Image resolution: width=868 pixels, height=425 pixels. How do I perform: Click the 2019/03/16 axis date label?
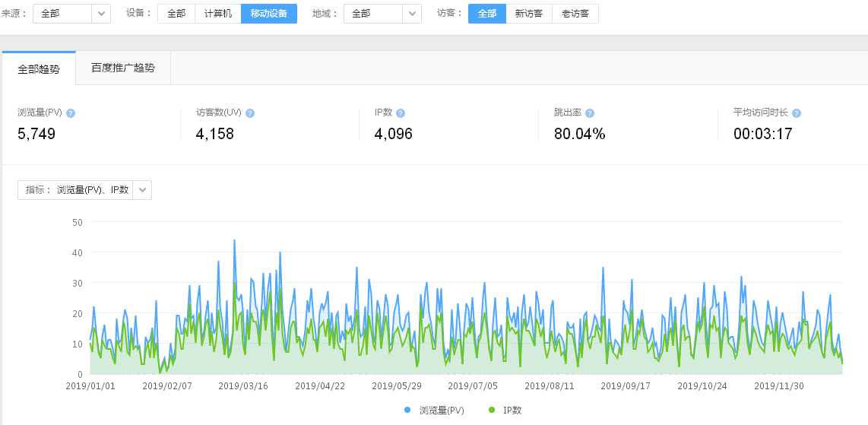[x=243, y=385]
